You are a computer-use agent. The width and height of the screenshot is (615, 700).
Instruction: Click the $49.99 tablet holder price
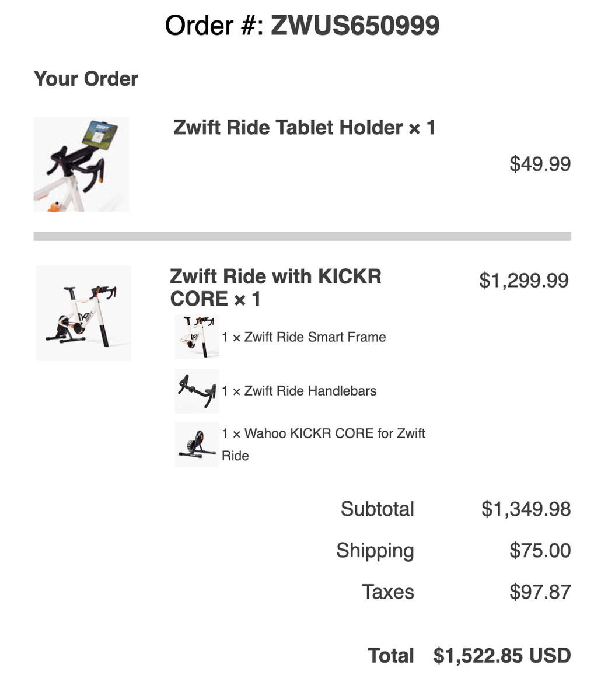pyautogui.click(x=540, y=164)
